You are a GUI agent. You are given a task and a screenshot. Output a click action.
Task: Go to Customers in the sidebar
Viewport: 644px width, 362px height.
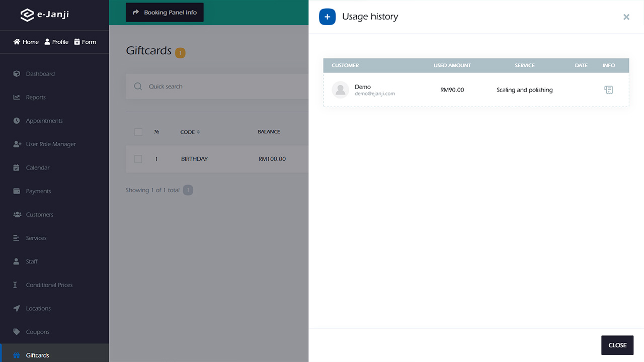point(39,215)
